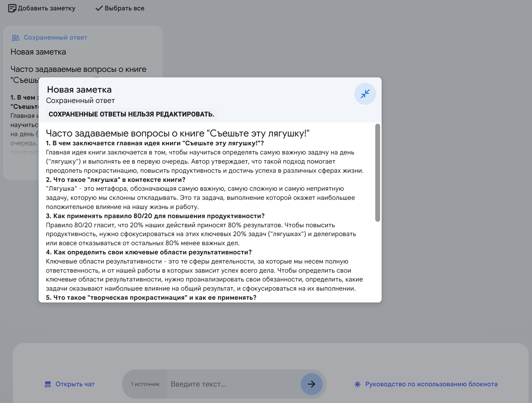Open the chat via "Открыть чат"
Screen dimensions: 532x403
click(75, 384)
